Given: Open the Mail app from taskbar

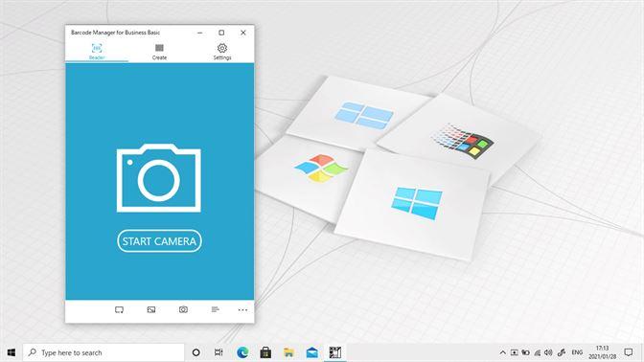Looking at the screenshot, I should tap(312, 352).
